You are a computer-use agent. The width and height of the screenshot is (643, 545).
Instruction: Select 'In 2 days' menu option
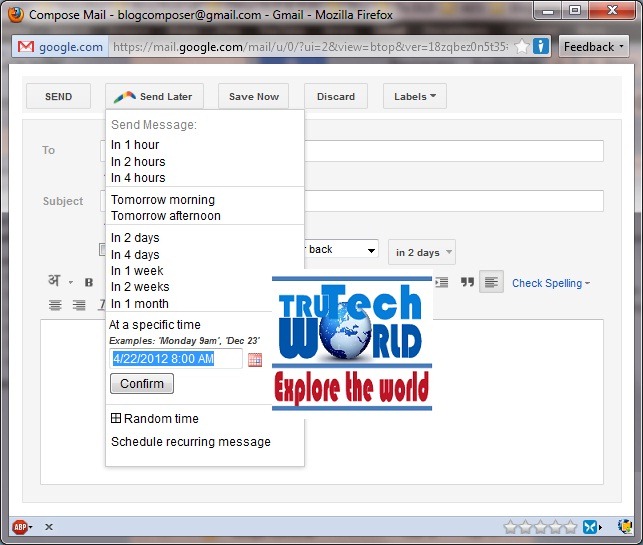tap(135, 238)
